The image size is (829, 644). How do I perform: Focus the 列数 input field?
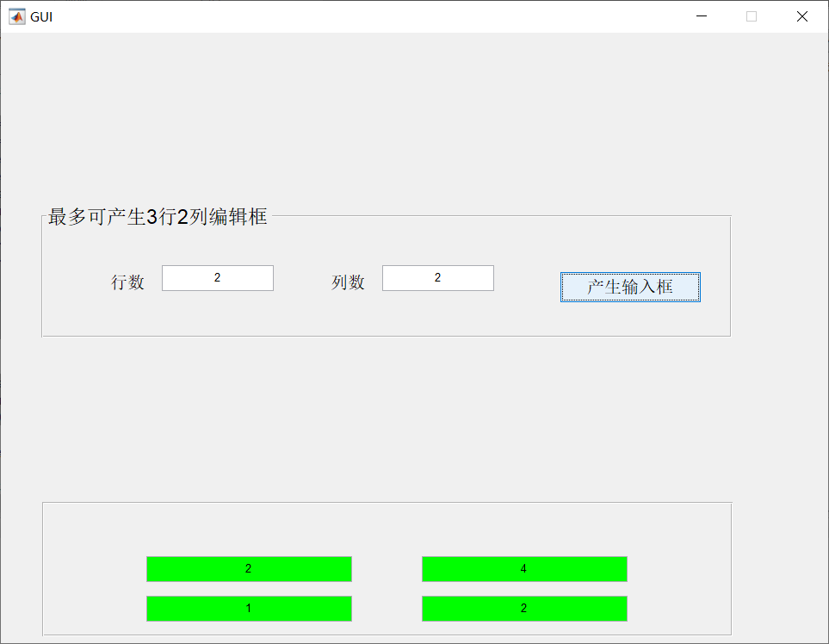[x=438, y=278]
